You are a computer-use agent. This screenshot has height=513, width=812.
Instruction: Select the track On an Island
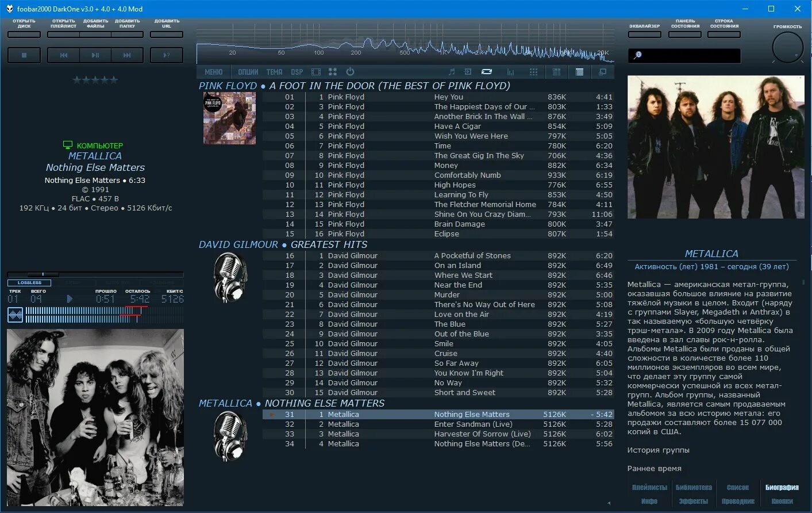pyautogui.click(x=438, y=265)
